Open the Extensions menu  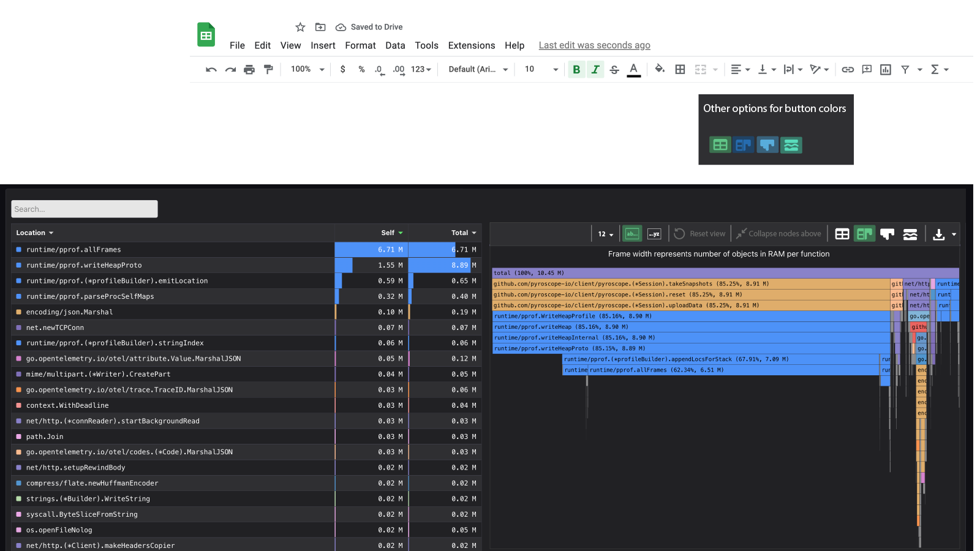pos(471,45)
